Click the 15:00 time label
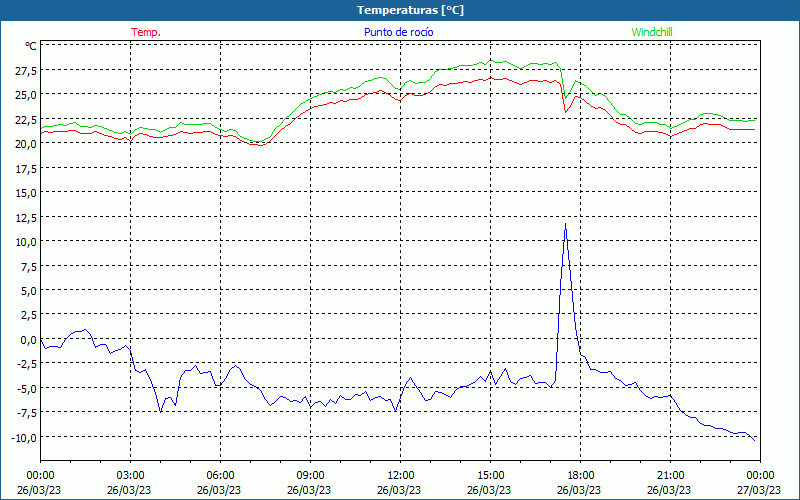Image resolution: width=800 pixels, height=500 pixels. point(490,476)
